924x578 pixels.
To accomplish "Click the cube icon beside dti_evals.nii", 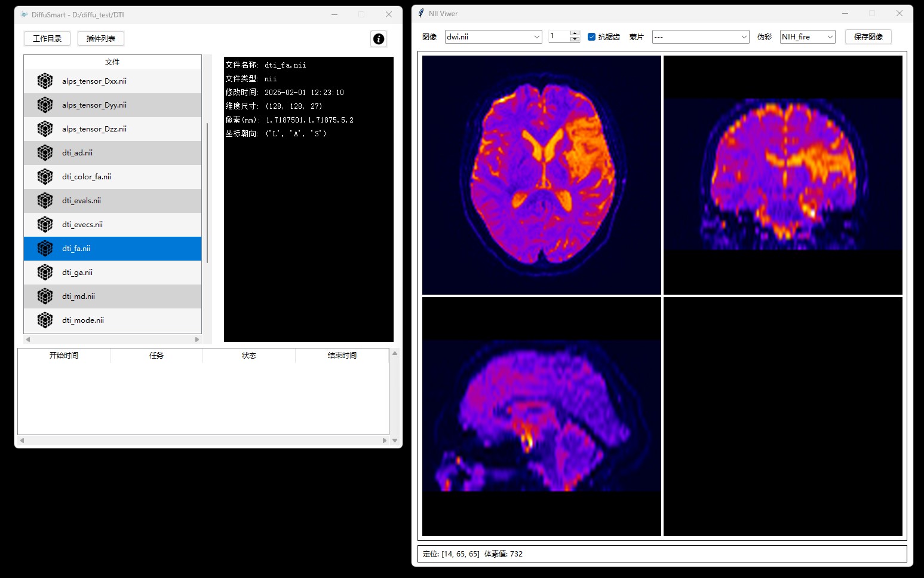I will click(45, 201).
